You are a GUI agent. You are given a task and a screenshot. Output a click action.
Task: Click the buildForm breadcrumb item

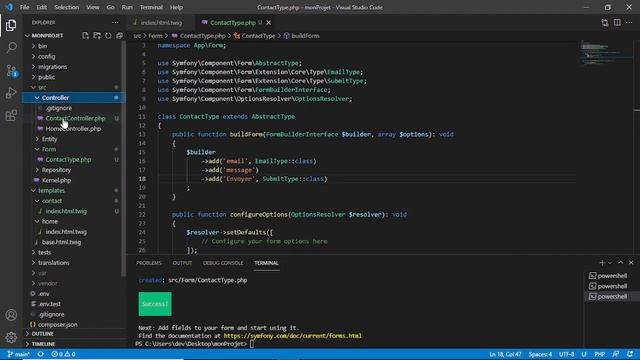point(302,36)
